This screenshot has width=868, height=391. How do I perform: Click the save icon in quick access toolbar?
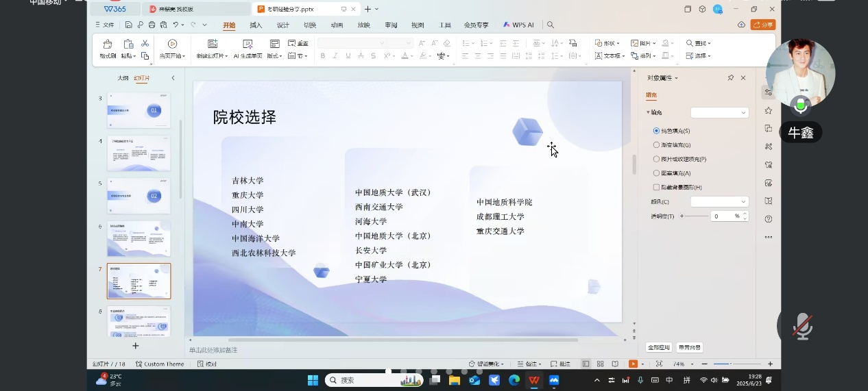[x=128, y=25]
